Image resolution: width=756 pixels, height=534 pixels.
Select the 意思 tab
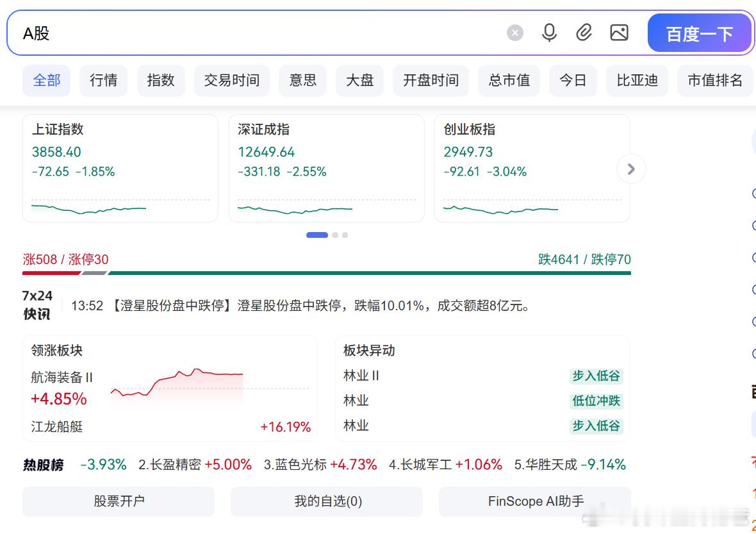(x=303, y=80)
